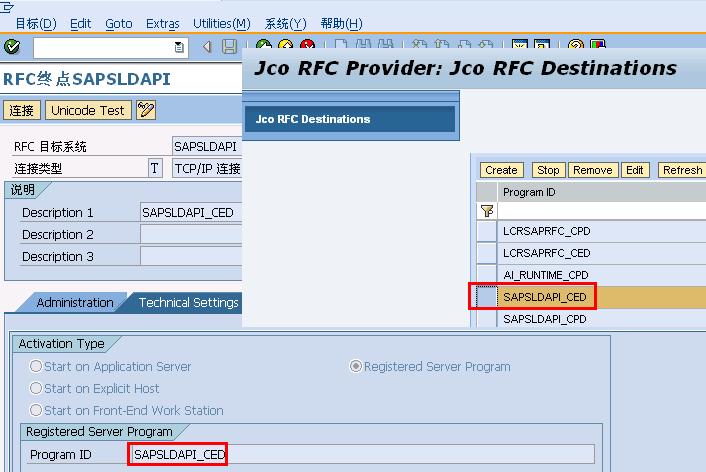Click the Program ID column header

[602, 192]
